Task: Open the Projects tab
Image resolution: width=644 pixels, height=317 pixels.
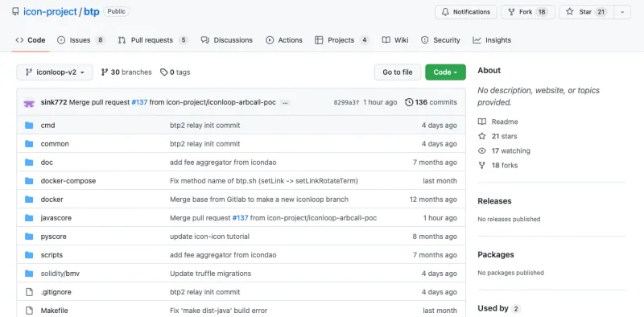Action: tap(342, 40)
